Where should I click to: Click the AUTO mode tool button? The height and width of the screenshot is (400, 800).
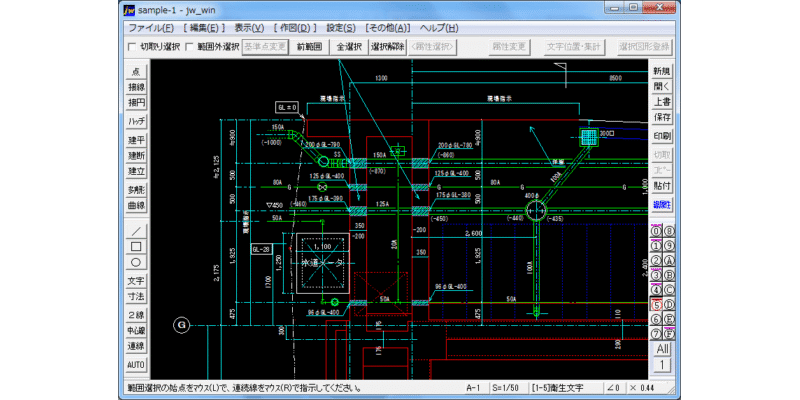point(136,365)
